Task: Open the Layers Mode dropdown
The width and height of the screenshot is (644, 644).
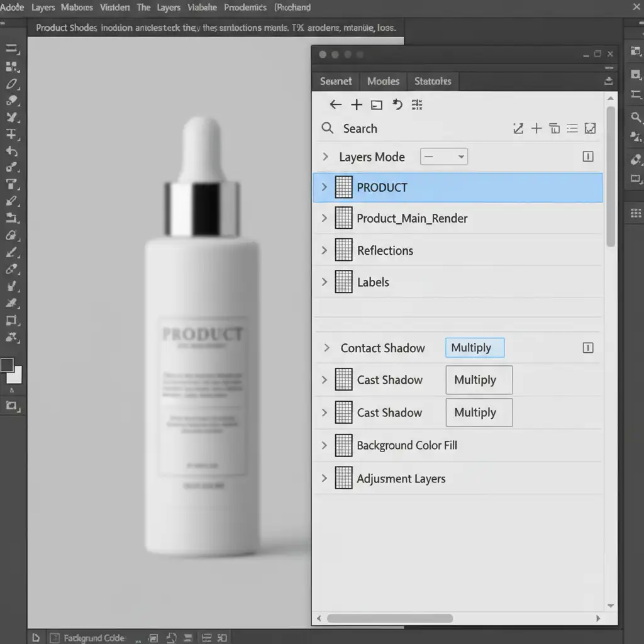Action: (x=443, y=157)
